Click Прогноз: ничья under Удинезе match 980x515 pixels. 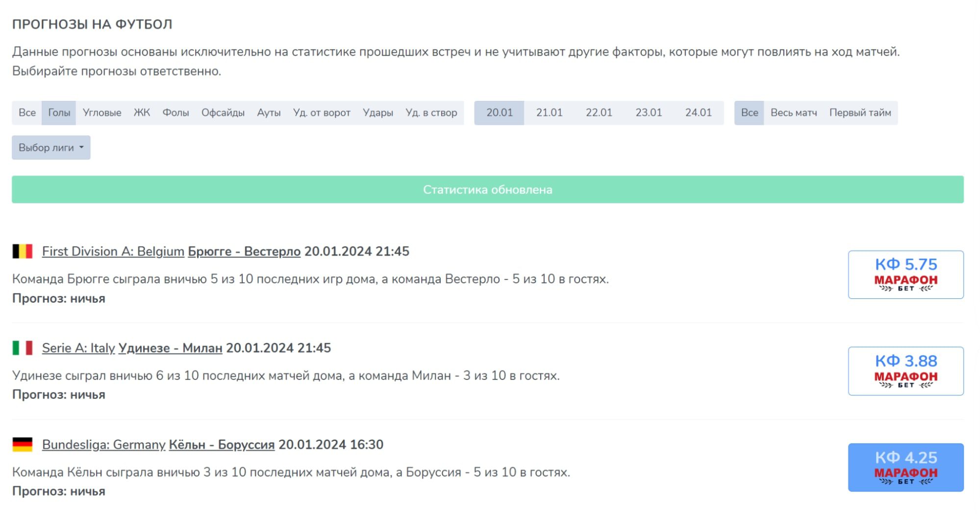tap(59, 394)
